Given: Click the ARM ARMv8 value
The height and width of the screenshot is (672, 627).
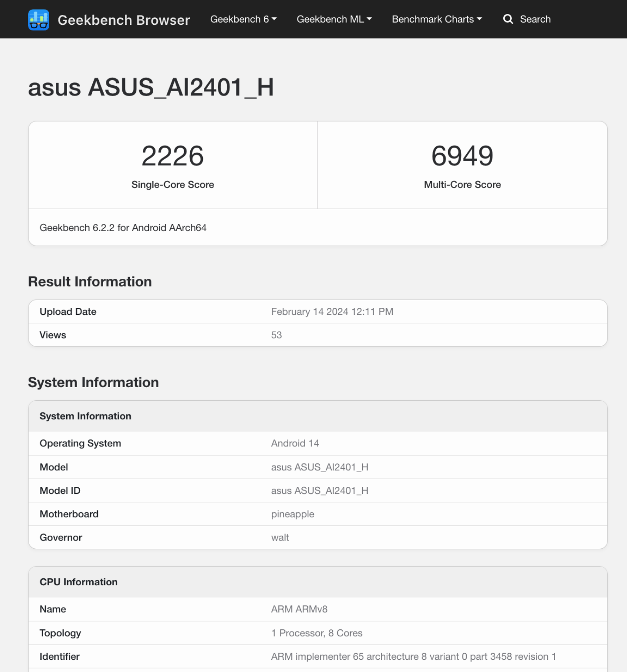Looking at the screenshot, I should [299, 609].
